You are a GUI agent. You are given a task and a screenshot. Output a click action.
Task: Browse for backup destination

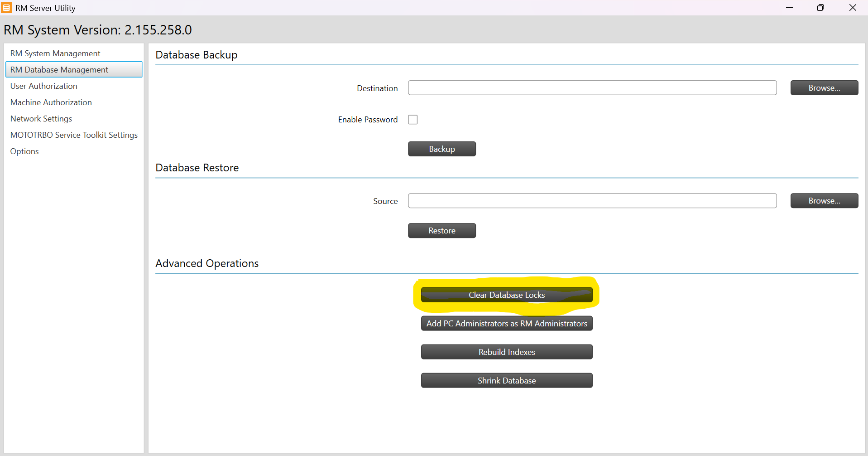(x=824, y=88)
